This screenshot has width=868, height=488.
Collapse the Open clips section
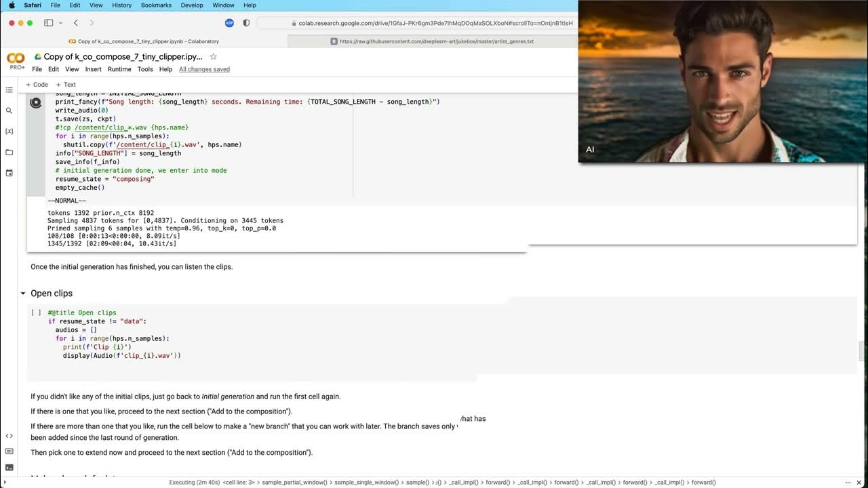[23, 293]
